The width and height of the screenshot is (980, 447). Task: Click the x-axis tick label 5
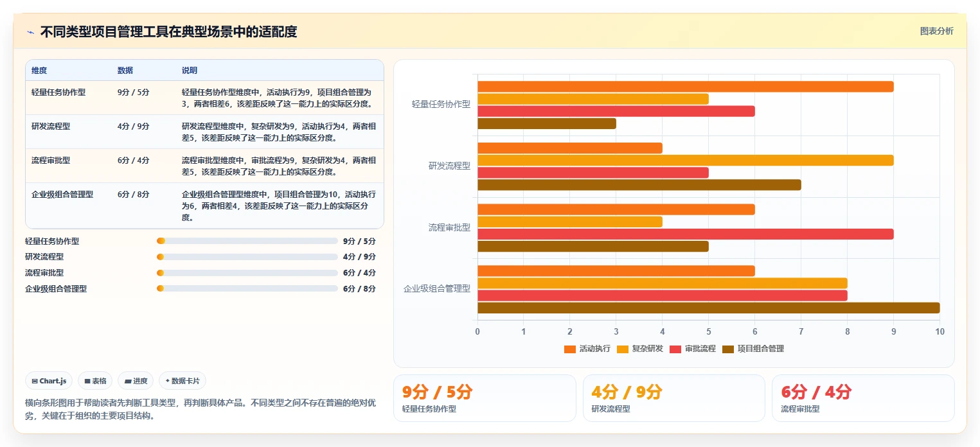[x=709, y=331]
